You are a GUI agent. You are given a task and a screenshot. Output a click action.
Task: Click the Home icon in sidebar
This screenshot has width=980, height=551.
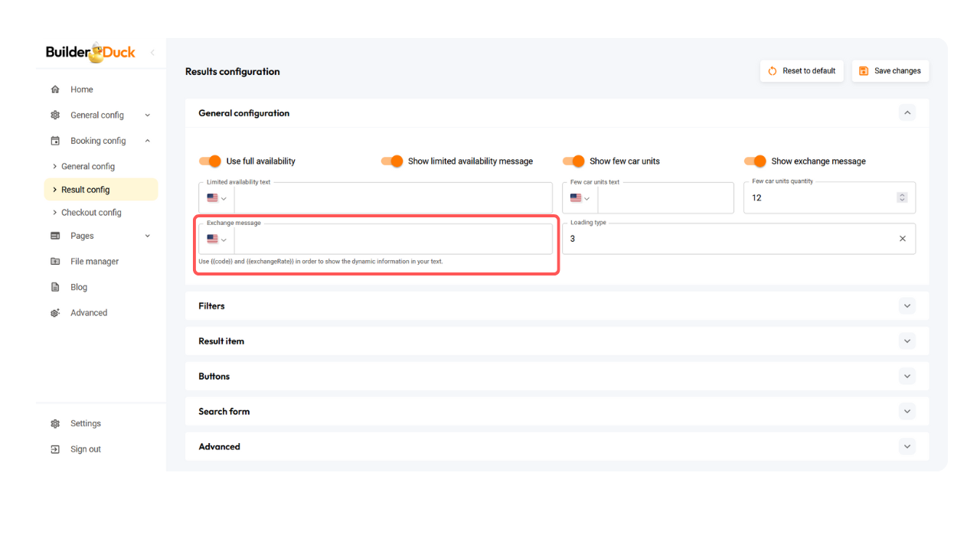point(55,90)
